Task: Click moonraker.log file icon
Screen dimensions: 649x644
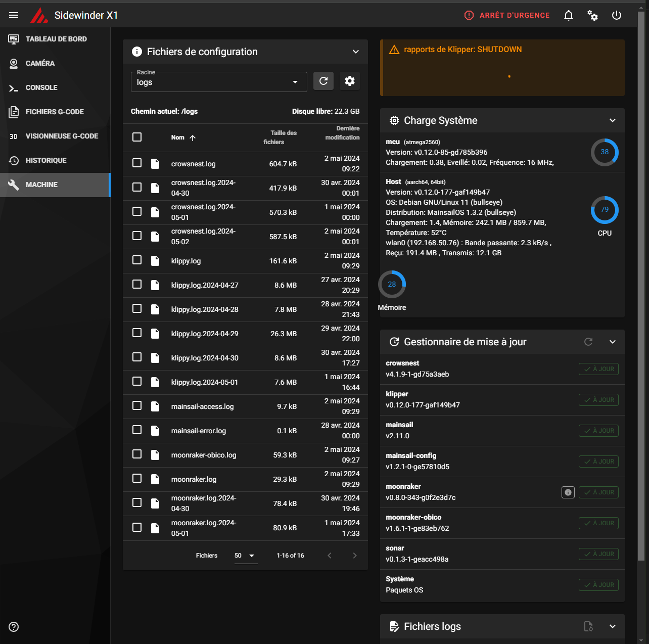Action: coord(155,479)
